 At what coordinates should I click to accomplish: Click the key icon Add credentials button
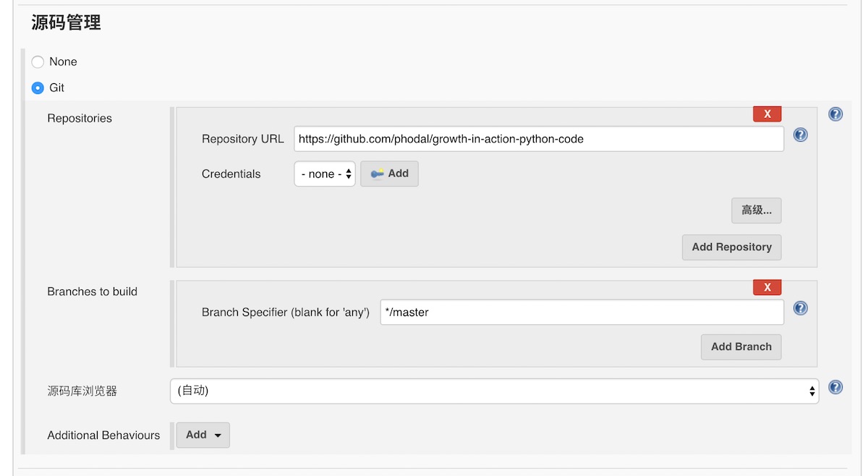(389, 174)
